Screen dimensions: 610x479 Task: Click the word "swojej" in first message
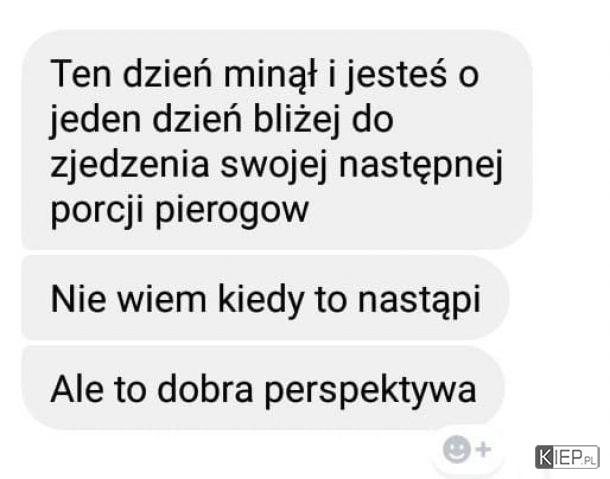[274, 166]
